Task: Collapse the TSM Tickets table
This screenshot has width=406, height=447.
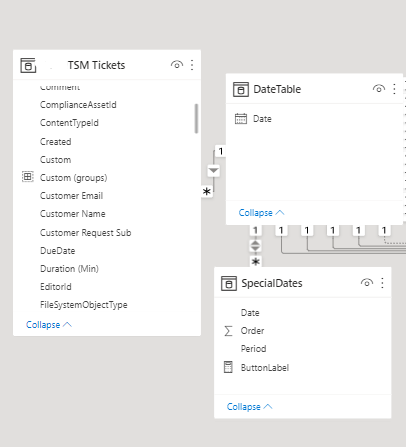Action: pos(49,325)
